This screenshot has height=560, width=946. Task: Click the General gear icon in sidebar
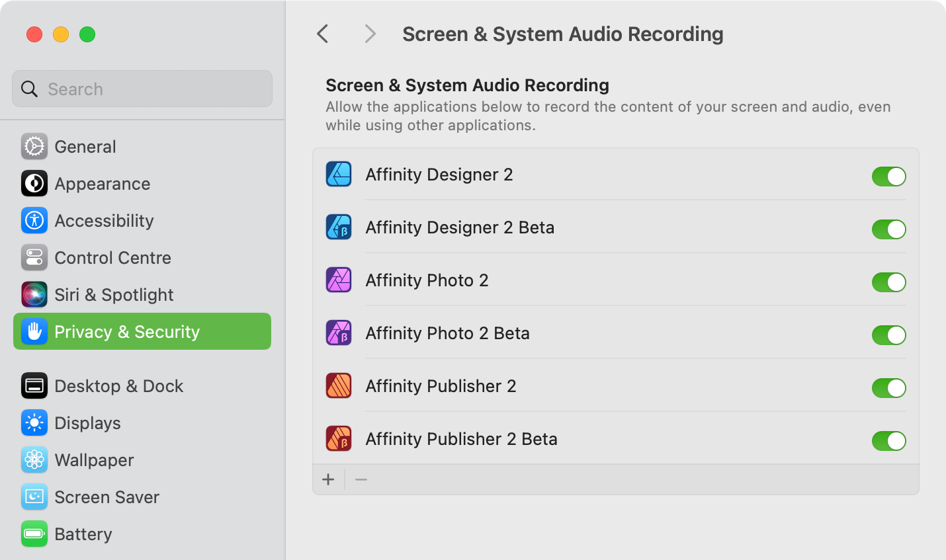pos(34,147)
